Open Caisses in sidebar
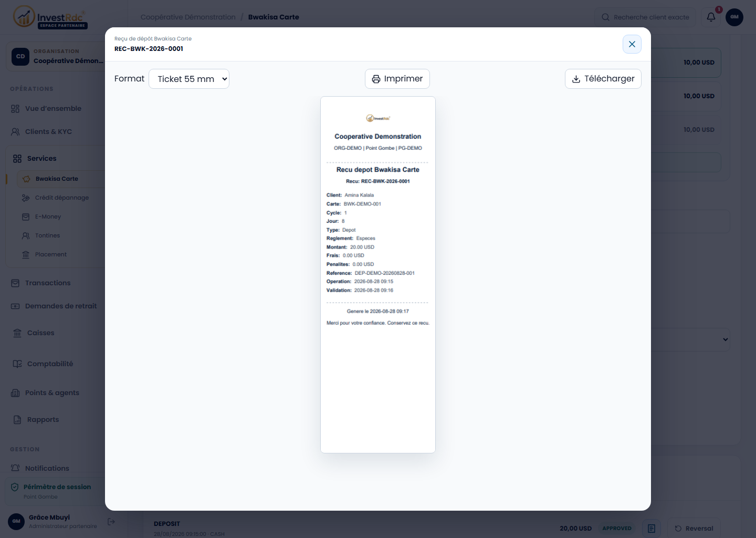 pos(40,333)
